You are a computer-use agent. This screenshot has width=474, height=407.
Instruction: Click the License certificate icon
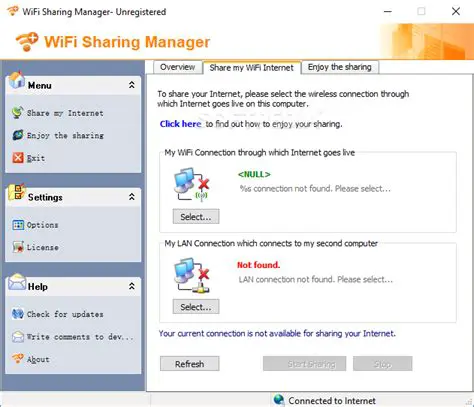[x=18, y=247]
